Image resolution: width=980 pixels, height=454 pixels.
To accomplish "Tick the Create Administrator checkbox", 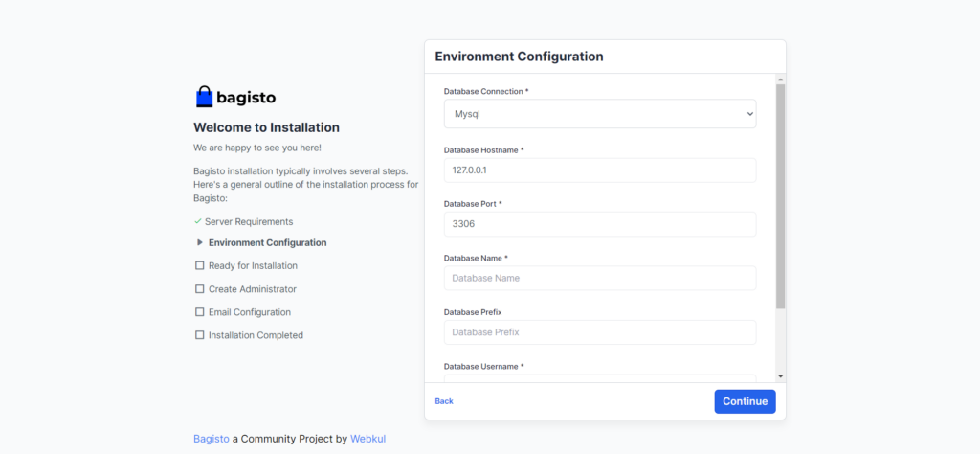I will (x=199, y=288).
